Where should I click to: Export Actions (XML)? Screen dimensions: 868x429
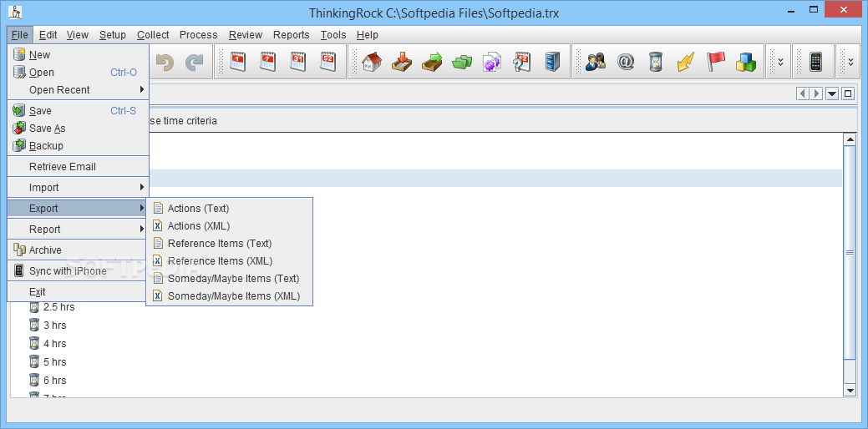point(229,226)
